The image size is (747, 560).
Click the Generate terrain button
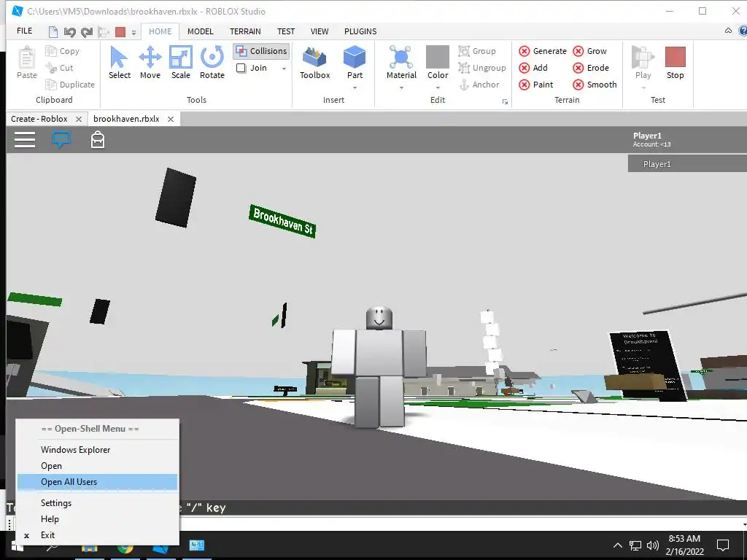(543, 51)
